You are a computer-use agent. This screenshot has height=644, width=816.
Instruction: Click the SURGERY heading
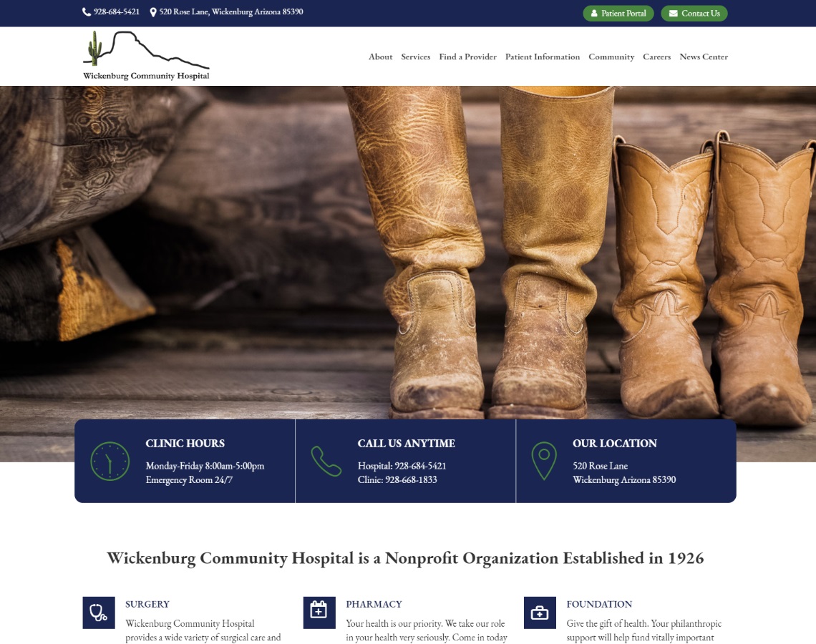pyautogui.click(x=147, y=604)
